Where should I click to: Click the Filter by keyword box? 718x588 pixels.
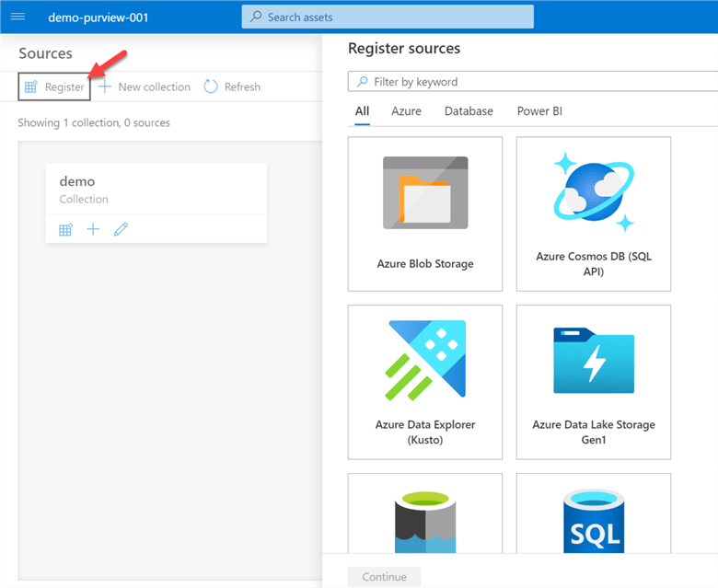coord(534,82)
